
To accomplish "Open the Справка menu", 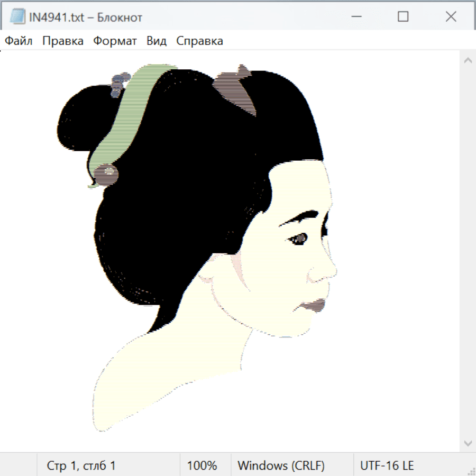I will coord(199,41).
